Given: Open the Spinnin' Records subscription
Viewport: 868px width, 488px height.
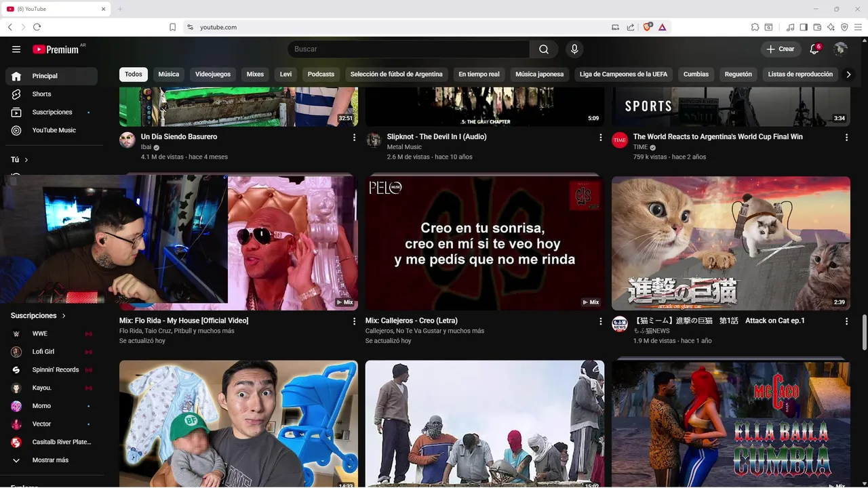Looking at the screenshot, I should tap(52, 370).
